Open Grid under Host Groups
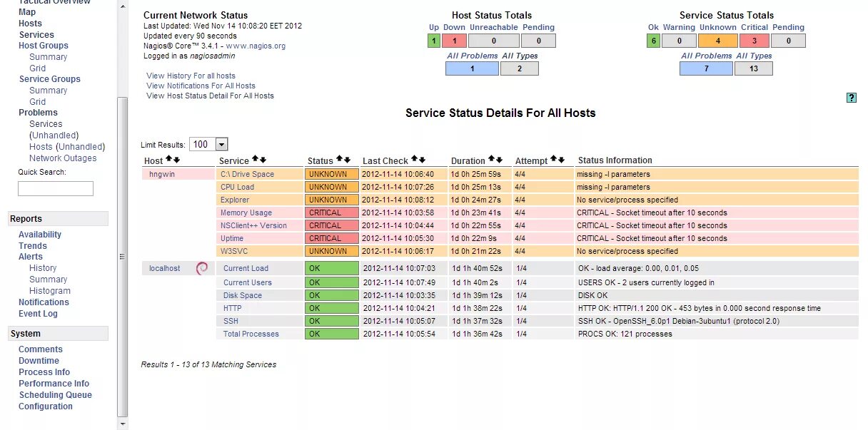This screenshot has height=430, width=868. click(x=37, y=68)
